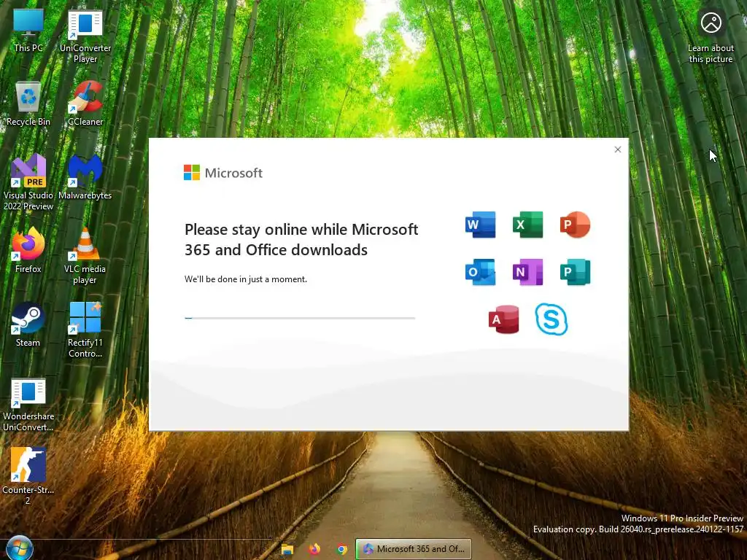Click the download progress bar

[300, 318]
